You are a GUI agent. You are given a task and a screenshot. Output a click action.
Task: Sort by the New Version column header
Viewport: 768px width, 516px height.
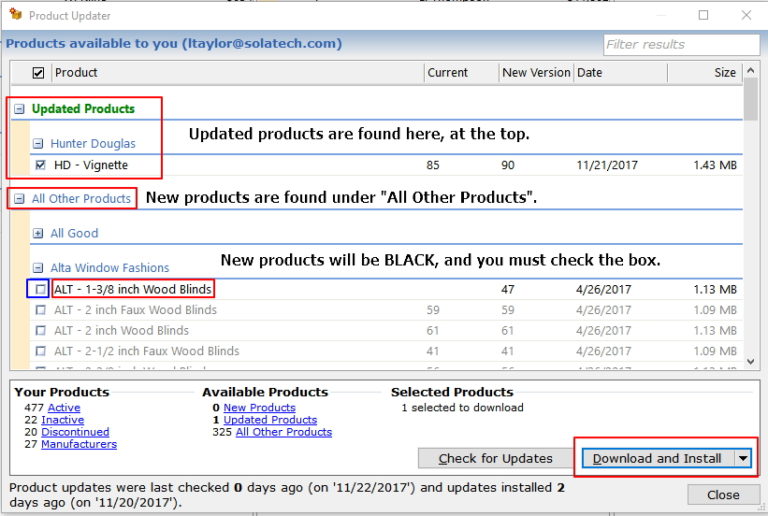click(x=536, y=72)
